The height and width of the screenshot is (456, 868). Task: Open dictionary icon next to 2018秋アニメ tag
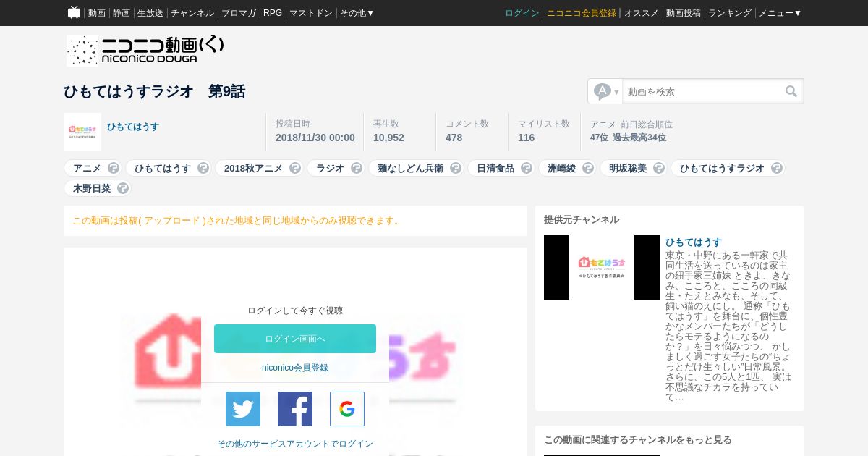tap(295, 168)
